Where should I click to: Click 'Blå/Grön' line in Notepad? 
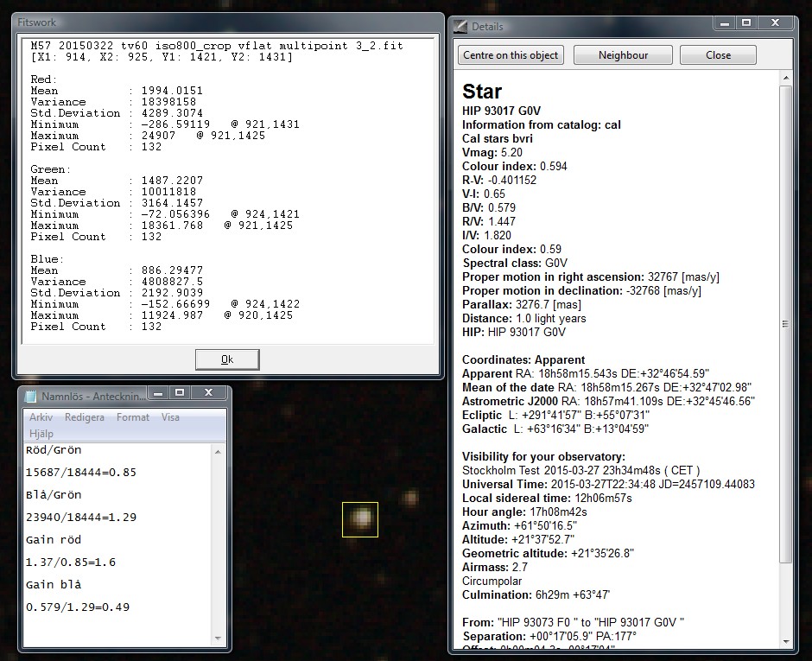click(x=54, y=495)
